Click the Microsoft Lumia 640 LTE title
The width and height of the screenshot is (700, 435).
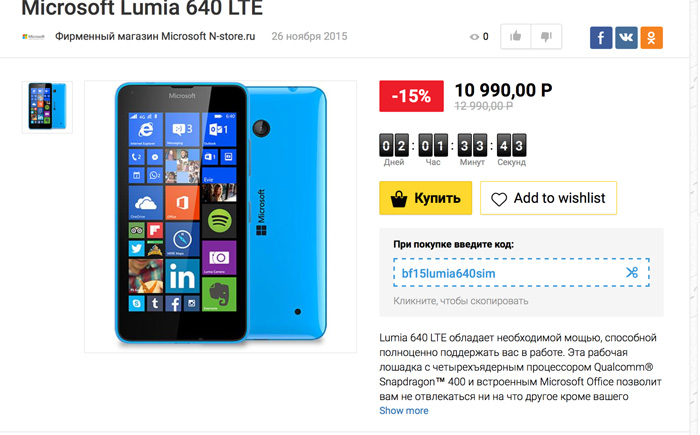pyautogui.click(x=142, y=8)
